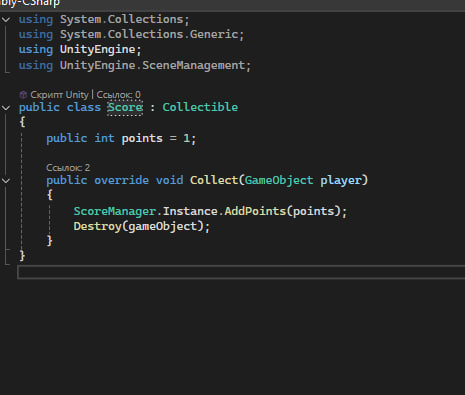The height and width of the screenshot is (395, 465).
Task: Click the points field declaration name
Action: pyautogui.click(x=142, y=138)
